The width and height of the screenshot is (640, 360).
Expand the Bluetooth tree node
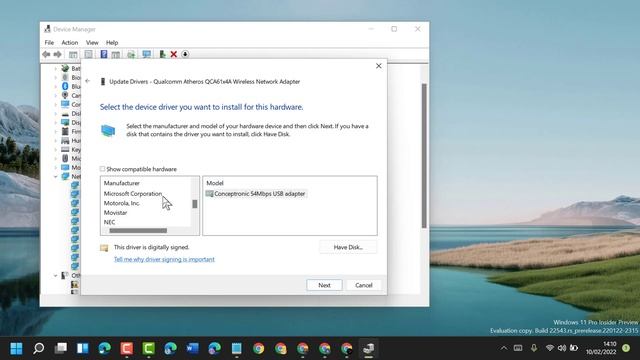[56, 87]
